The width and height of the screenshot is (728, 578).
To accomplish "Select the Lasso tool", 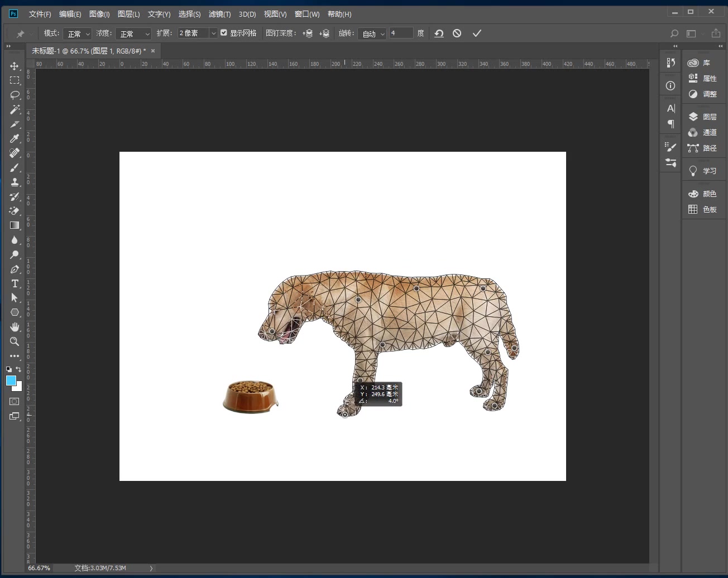I will click(x=15, y=95).
